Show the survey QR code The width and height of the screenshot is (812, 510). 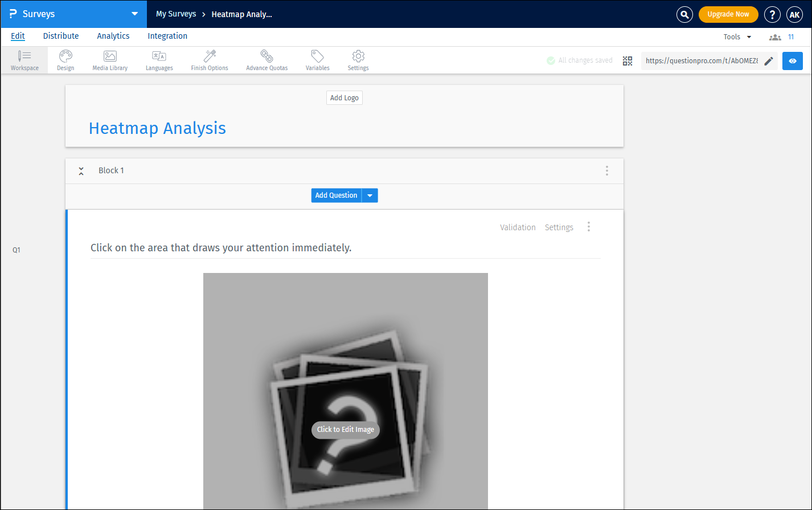pyautogui.click(x=628, y=60)
